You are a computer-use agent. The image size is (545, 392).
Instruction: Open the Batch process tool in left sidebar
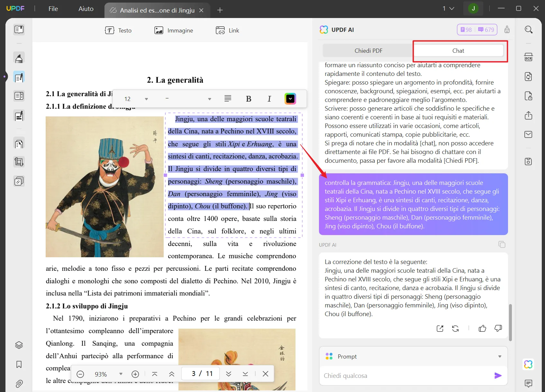pos(19,181)
